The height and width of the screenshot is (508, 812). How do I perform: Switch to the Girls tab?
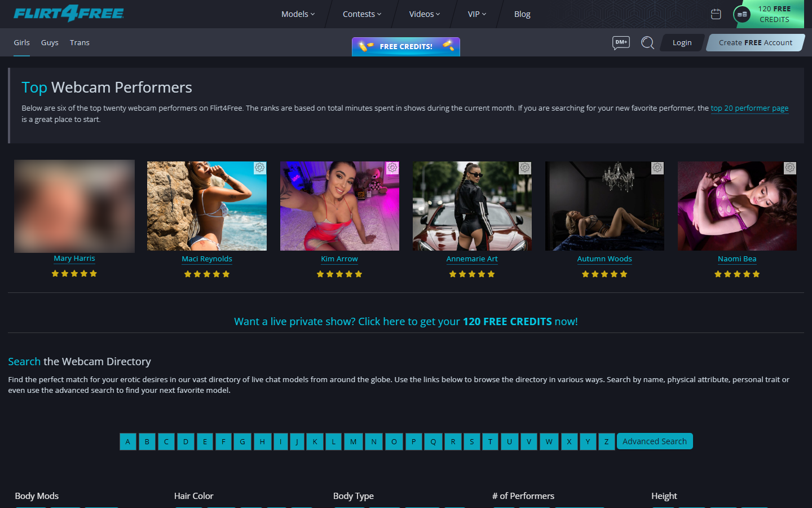tap(22, 42)
